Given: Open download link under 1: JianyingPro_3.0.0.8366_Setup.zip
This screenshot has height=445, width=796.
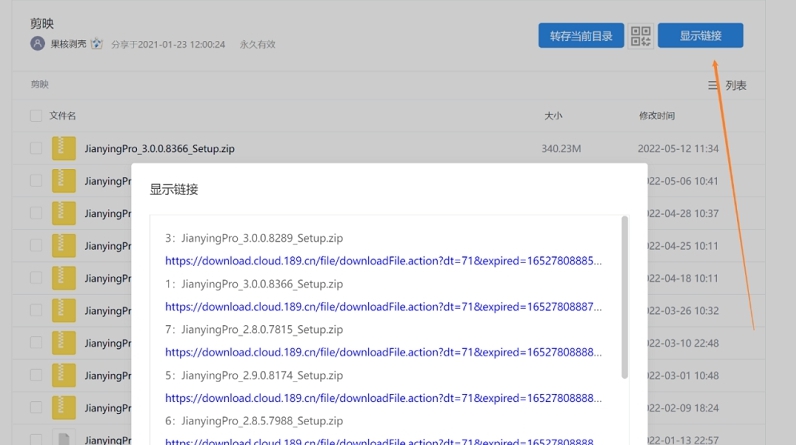Looking at the screenshot, I should (x=383, y=306).
